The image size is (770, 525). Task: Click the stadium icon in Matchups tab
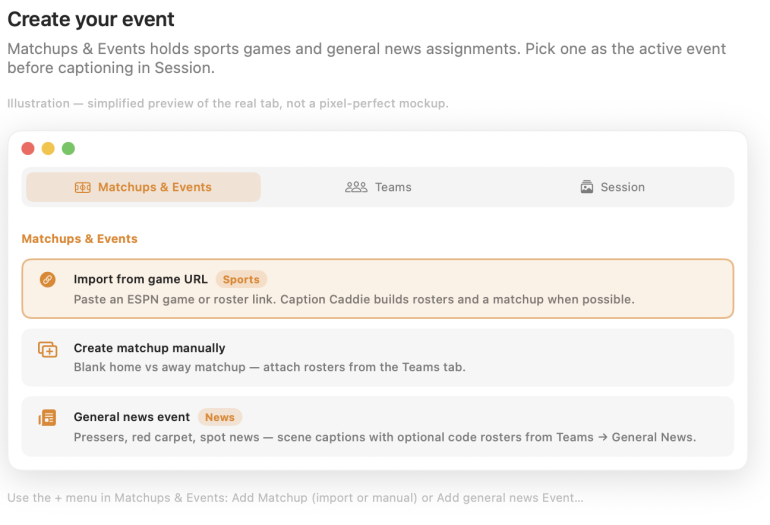tap(82, 188)
